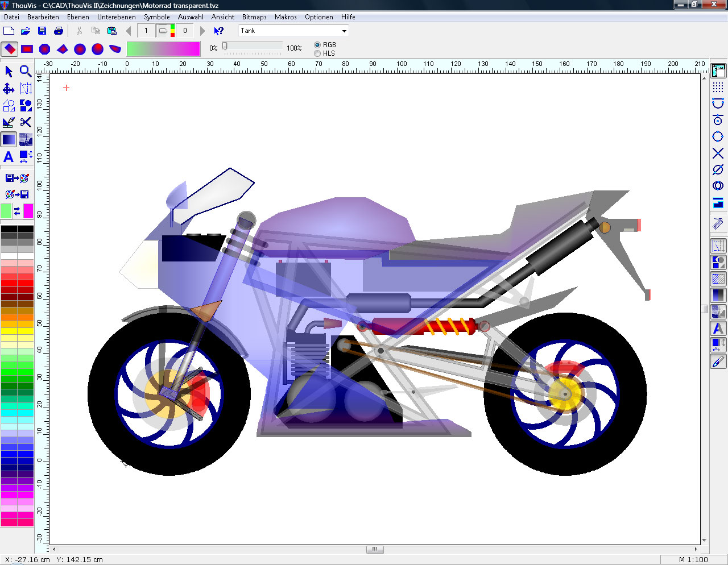Choose the scissors cut tool
Viewport: 728px width, 565px height.
pyautogui.click(x=26, y=122)
